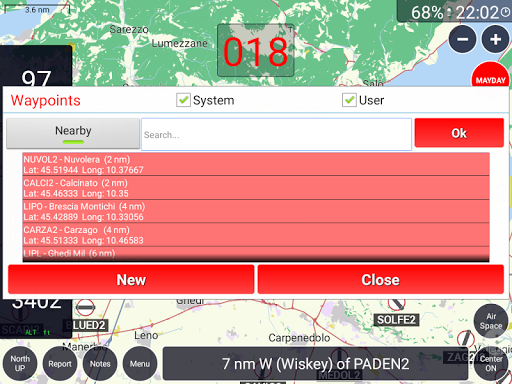Open the Report round button
The width and height of the screenshot is (512, 384).
click(60, 363)
